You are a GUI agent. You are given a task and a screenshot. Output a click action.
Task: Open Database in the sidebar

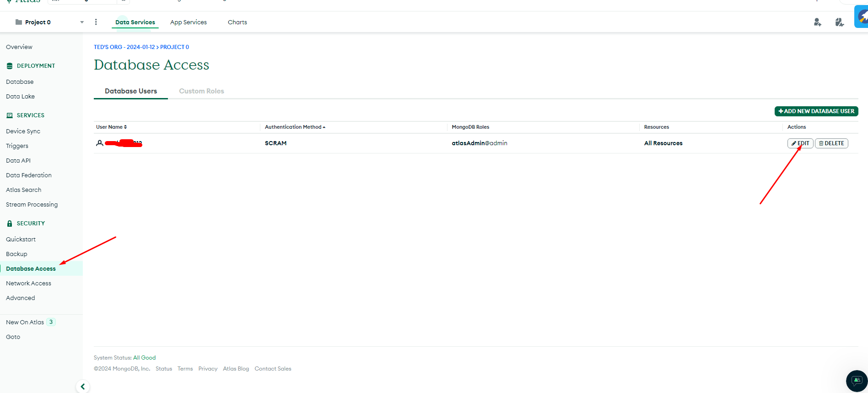(x=20, y=82)
